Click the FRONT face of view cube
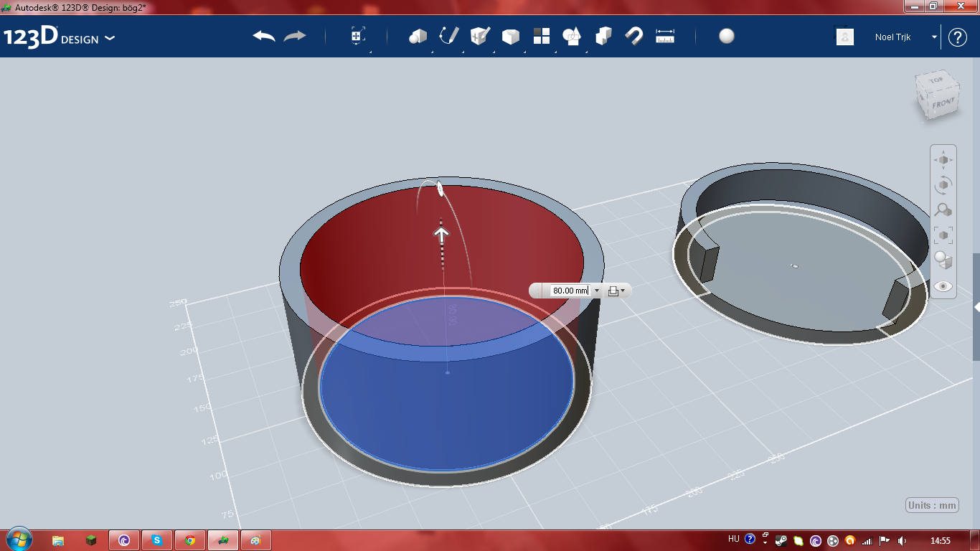This screenshot has height=551, width=980. 943,104
